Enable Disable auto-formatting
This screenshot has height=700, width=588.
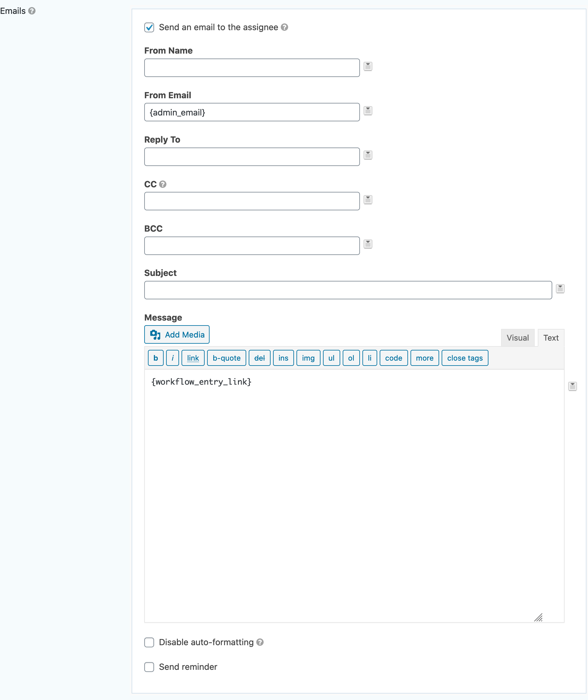[x=149, y=642]
